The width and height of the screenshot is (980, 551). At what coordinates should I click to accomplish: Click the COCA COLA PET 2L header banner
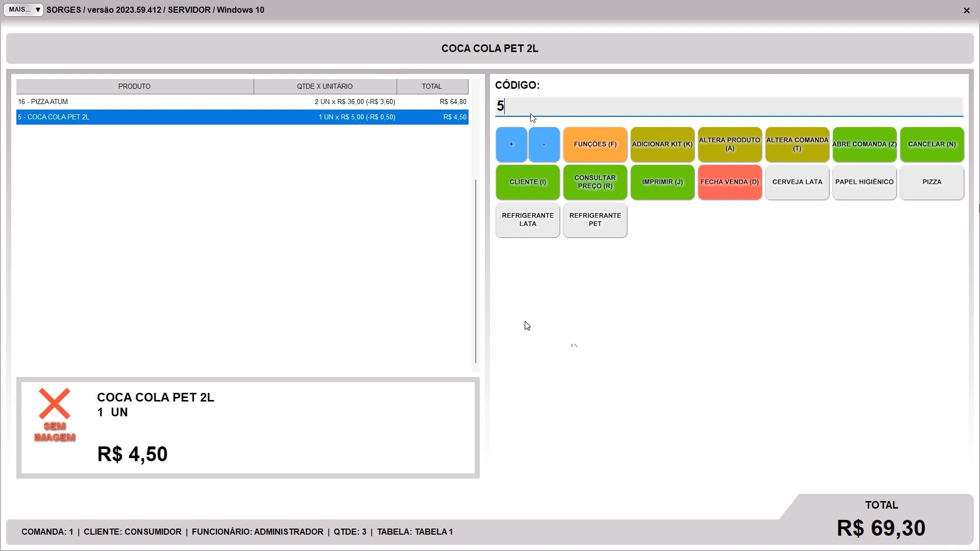(490, 48)
